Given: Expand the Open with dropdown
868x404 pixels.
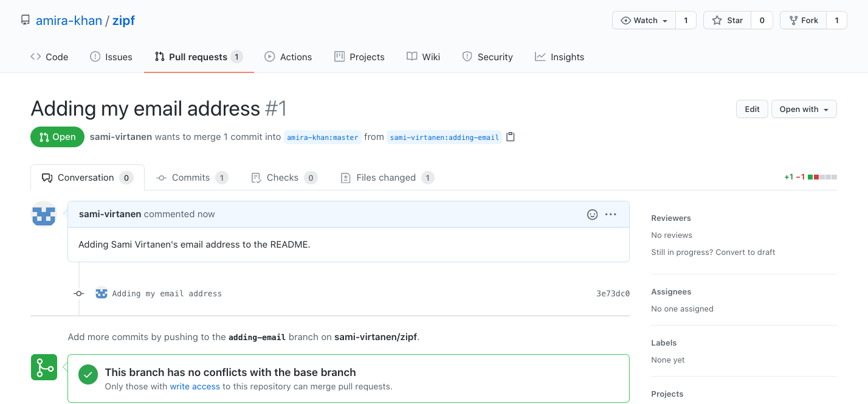Looking at the screenshot, I should pyautogui.click(x=804, y=109).
